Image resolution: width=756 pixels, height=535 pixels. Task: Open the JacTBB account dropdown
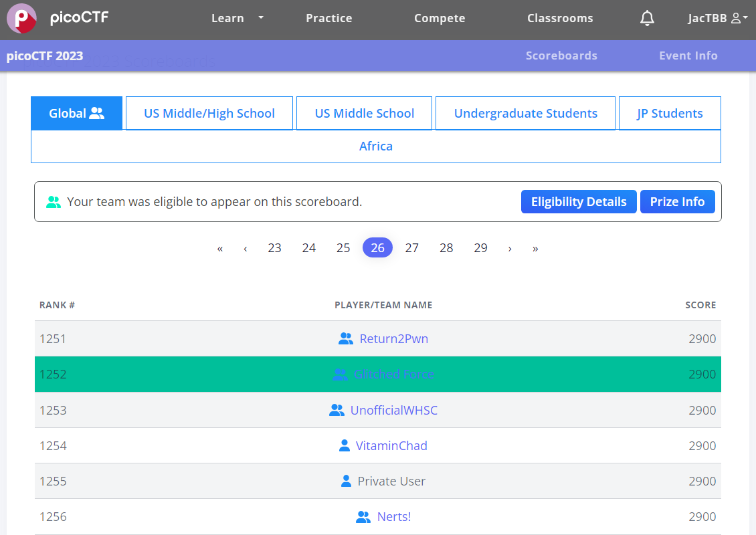[x=717, y=18]
